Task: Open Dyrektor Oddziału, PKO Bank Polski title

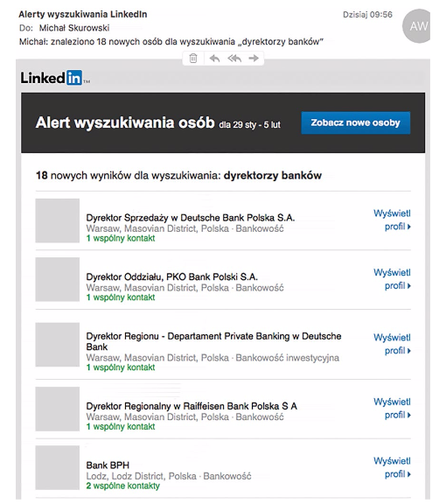Action: [171, 277]
